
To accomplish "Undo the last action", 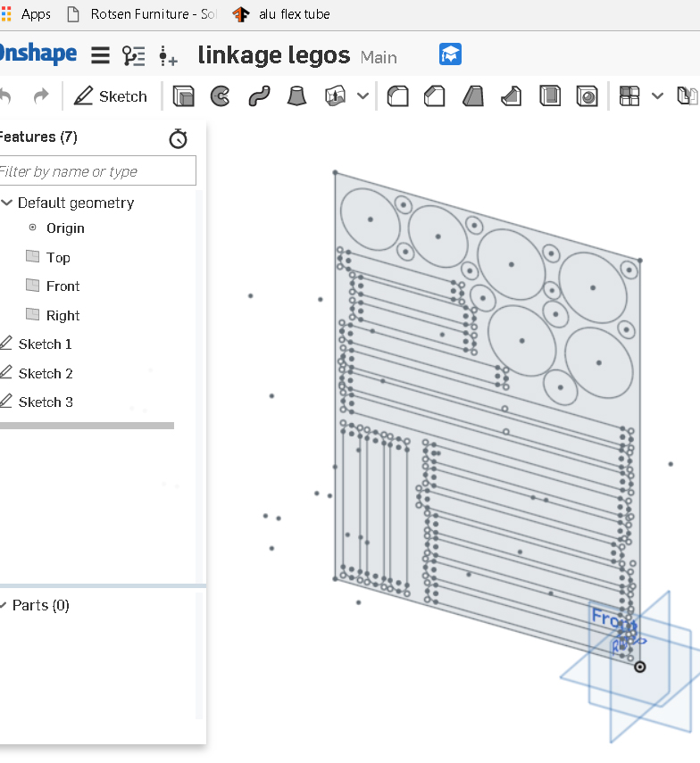I will click(x=4, y=95).
